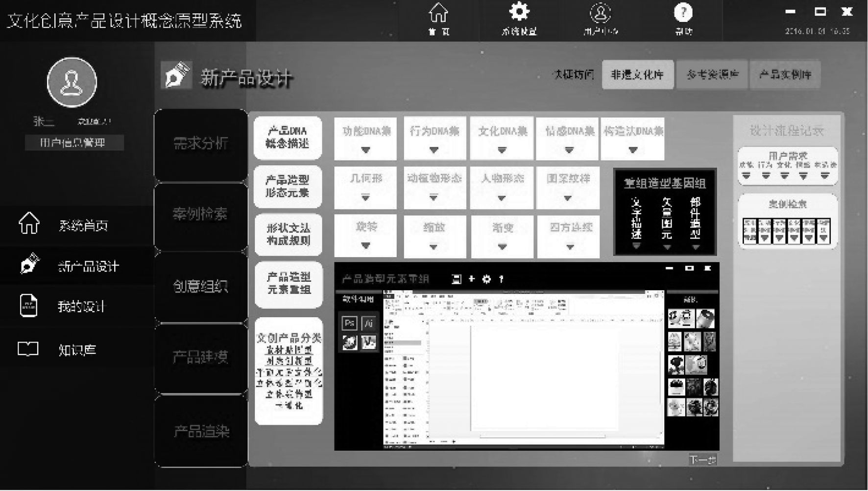Select the first material thumbnail in right gallery
Screen dimensions: 868x491
pyautogui.click(x=681, y=319)
